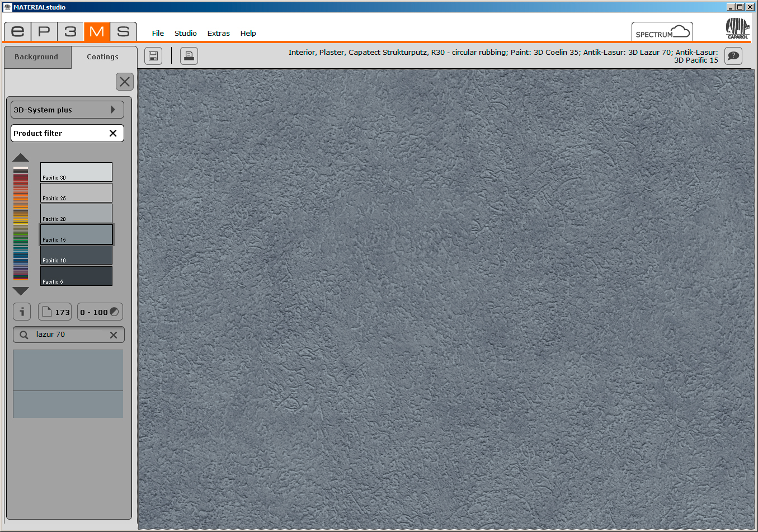Expand the 3D-System plus collection
The width and height of the screenshot is (758, 532).
[67, 110]
